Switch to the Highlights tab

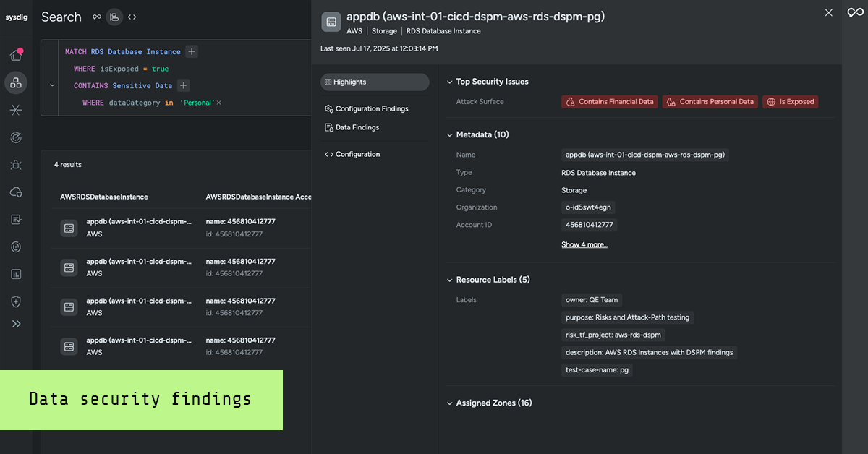coord(374,82)
